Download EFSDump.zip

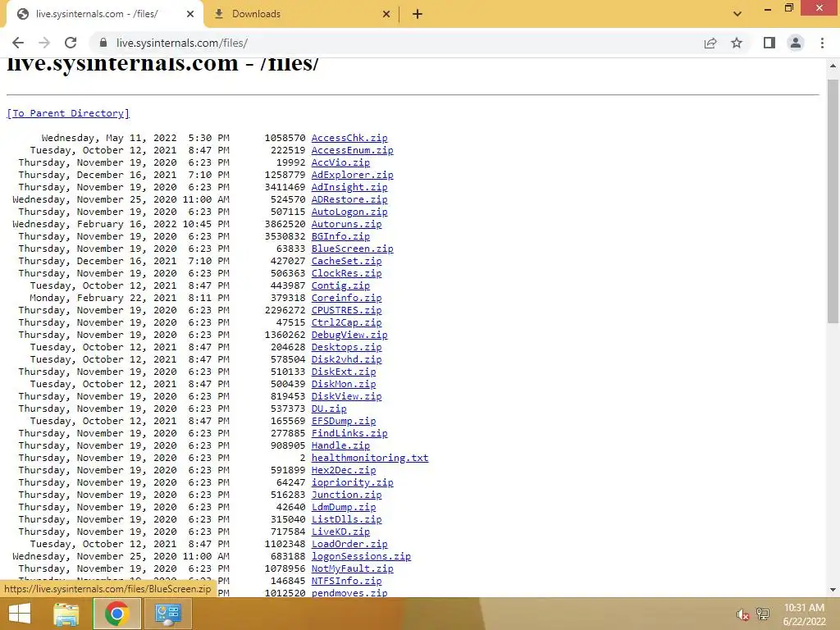(344, 421)
